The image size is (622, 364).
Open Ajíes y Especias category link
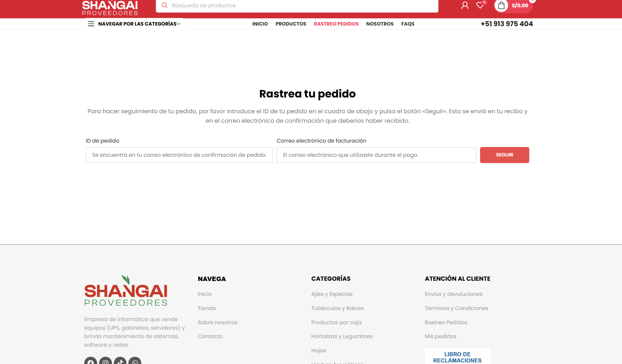332,294
